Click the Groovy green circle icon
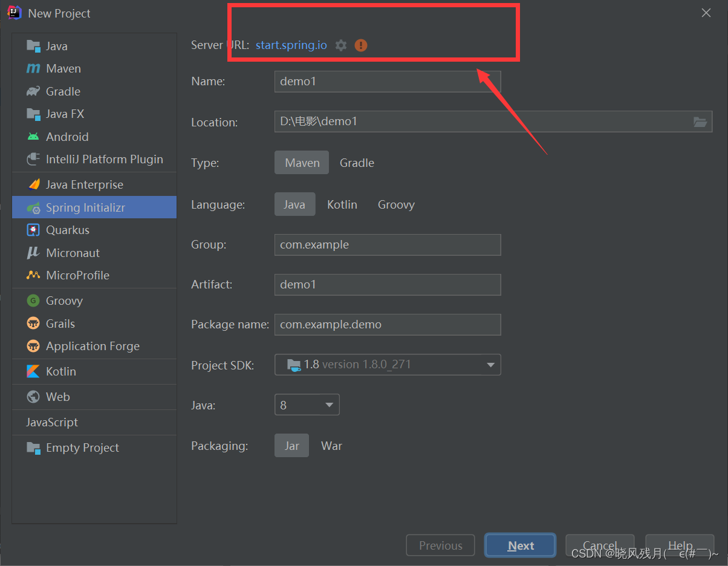This screenshot has height=566, width=728. 33,301
